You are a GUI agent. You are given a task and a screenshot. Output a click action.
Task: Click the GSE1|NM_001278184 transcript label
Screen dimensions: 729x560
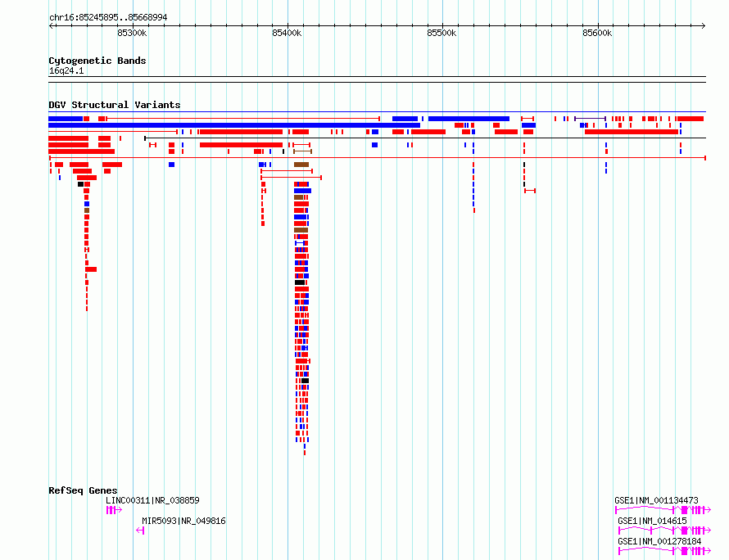659,541
